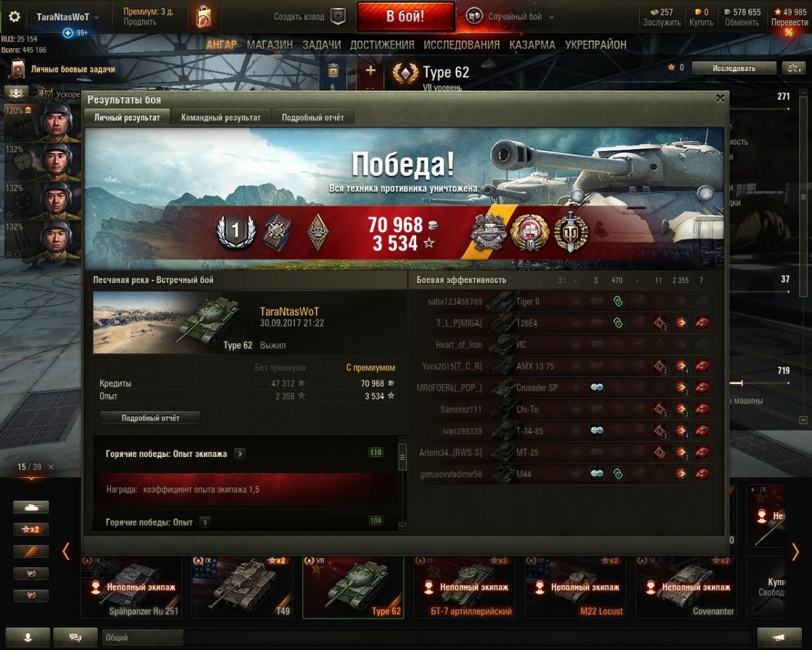812x650 pixels.
Task: Open the chat channels speech bubble icon
Action: pyautogui.click(x=74, y=637)
